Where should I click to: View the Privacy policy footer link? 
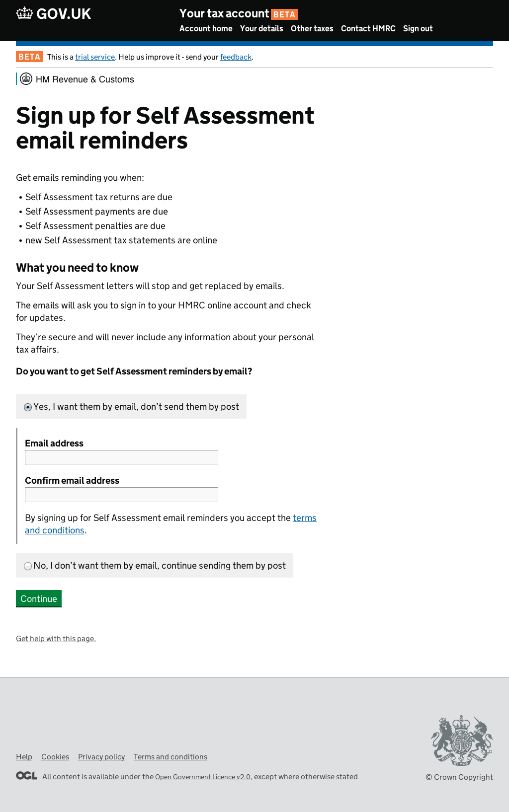click(101, 757)
